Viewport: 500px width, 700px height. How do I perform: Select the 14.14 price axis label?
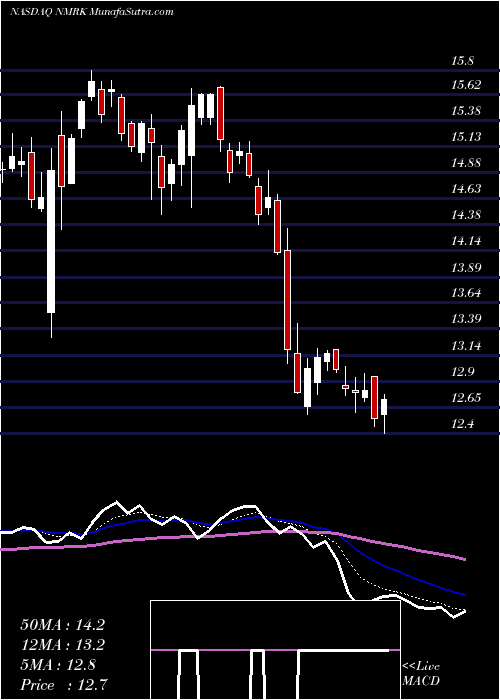(466, 241)
